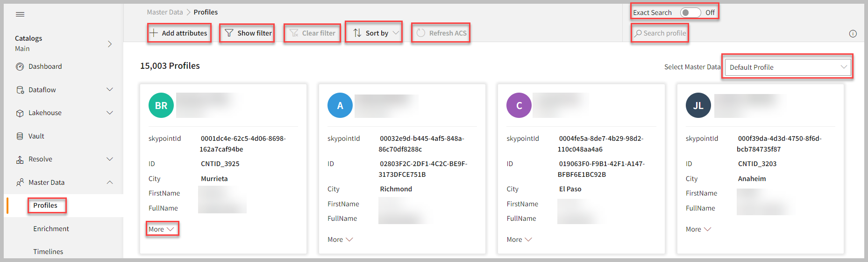
Task: Click the Lakehouse cube icon
Action: 20,113
